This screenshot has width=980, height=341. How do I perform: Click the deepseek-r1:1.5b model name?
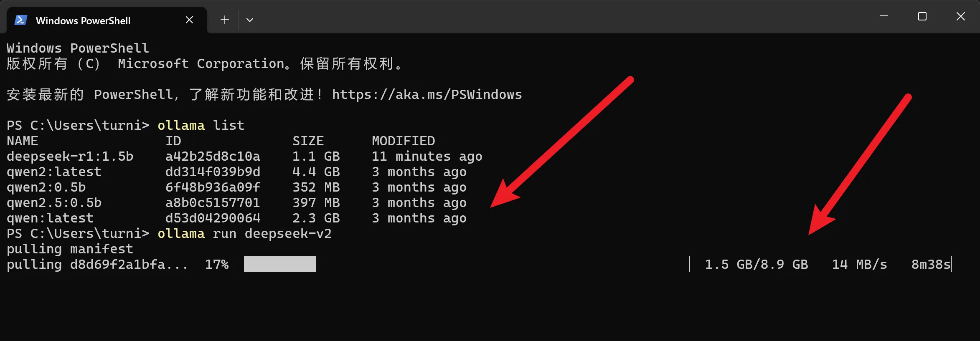click(x=70, y=156)
